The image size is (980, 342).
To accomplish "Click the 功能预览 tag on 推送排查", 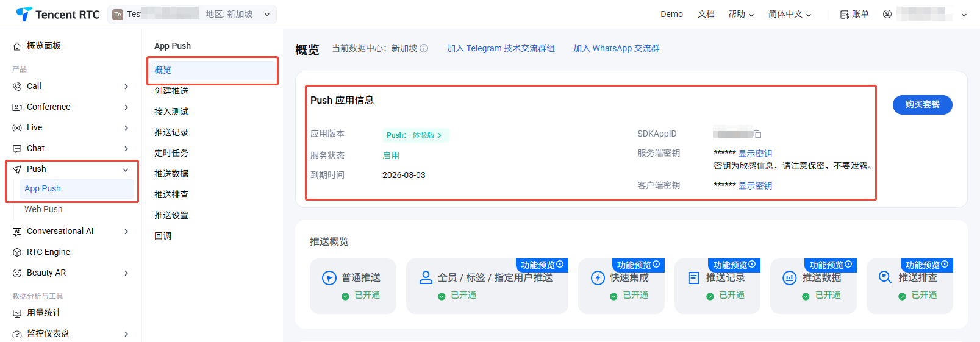I will click(x=927, y=265).
